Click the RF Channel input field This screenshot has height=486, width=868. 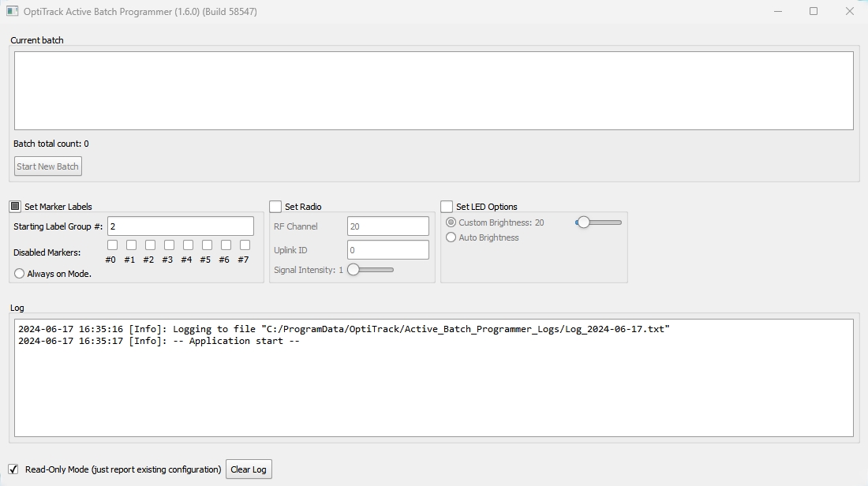[x=387, y=226]
